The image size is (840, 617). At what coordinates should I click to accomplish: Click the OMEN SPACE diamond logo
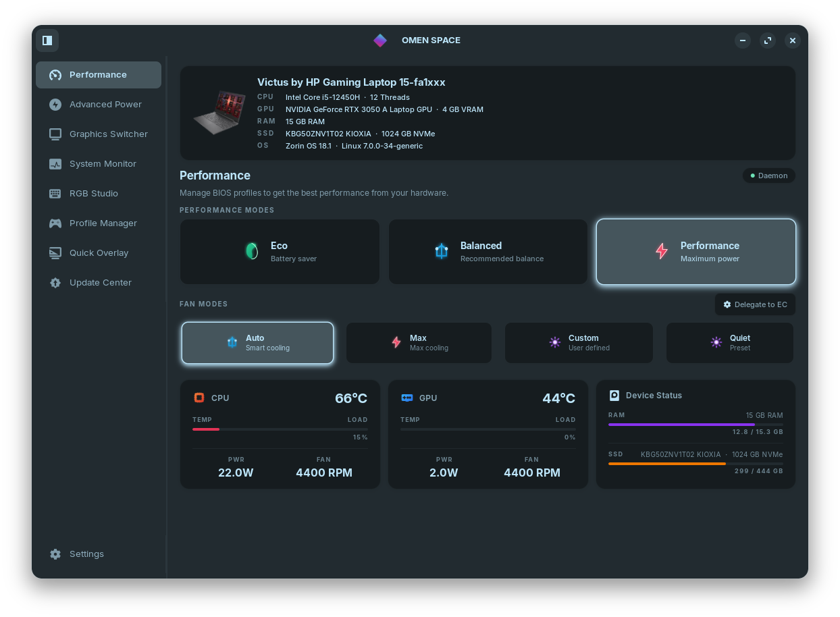click(x=380, y=41)
